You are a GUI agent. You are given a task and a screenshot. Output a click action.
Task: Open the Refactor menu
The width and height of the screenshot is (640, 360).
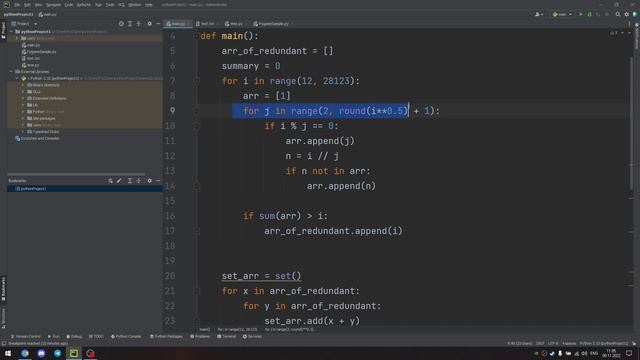(x=84, y=5)
